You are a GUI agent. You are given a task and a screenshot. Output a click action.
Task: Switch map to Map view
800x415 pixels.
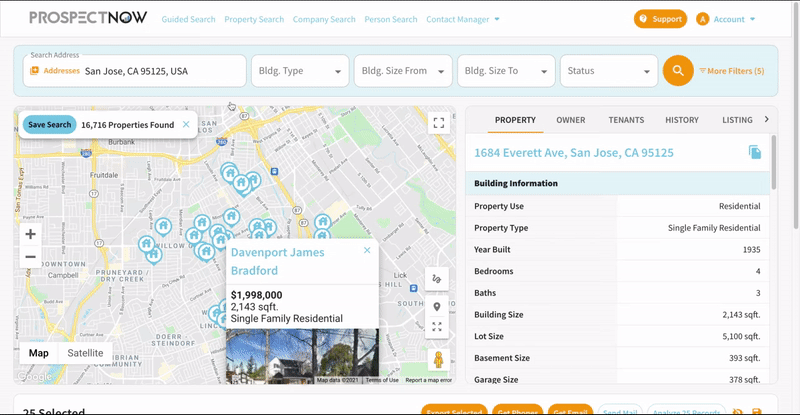pyautogui.click(x=38, y=353)
